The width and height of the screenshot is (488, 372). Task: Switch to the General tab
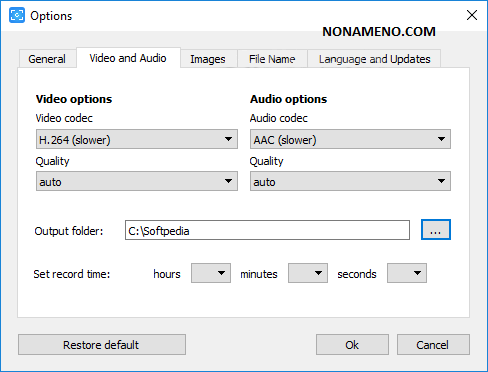tap(47, 59)
